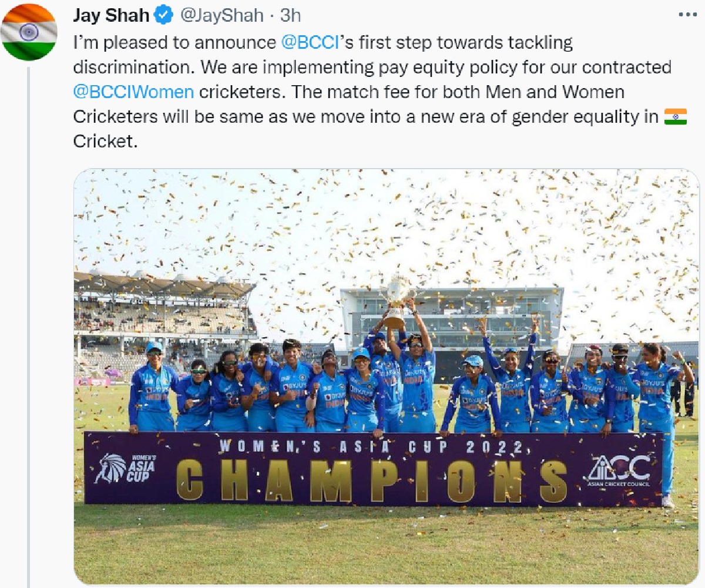The height and width of the screenshot is (588, 705).
Task: Open the tweet via the 3h timestamp
Action: 290,15
